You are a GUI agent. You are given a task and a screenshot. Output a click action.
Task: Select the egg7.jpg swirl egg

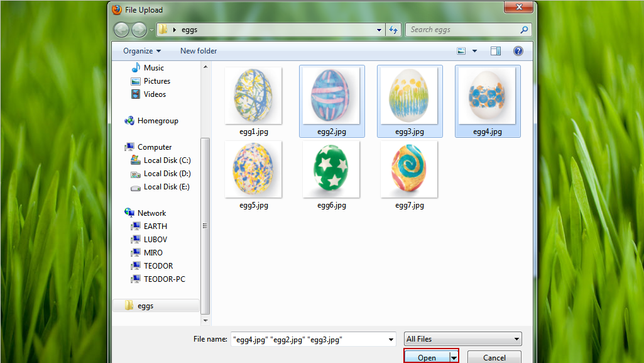[x=409, y=169]
